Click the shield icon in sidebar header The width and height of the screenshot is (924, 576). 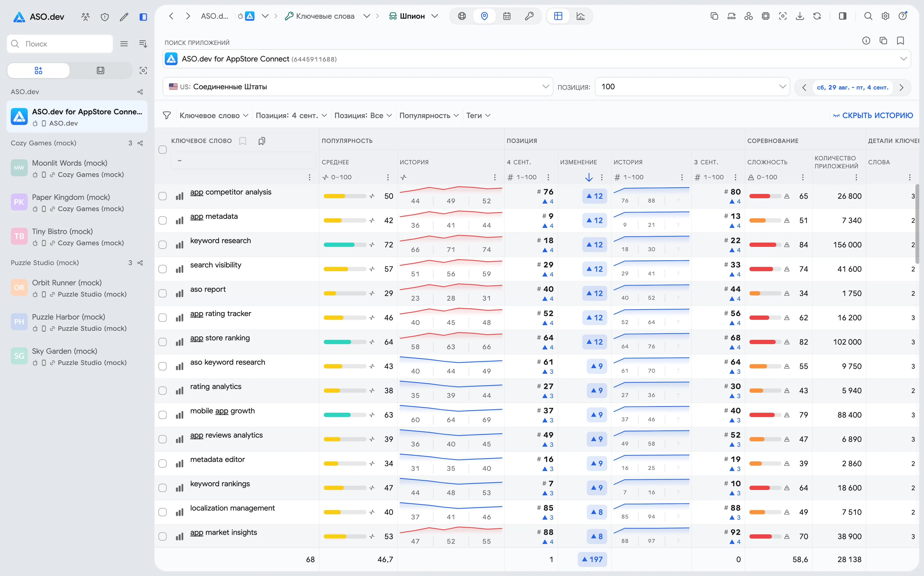click(x=105, y=17)
